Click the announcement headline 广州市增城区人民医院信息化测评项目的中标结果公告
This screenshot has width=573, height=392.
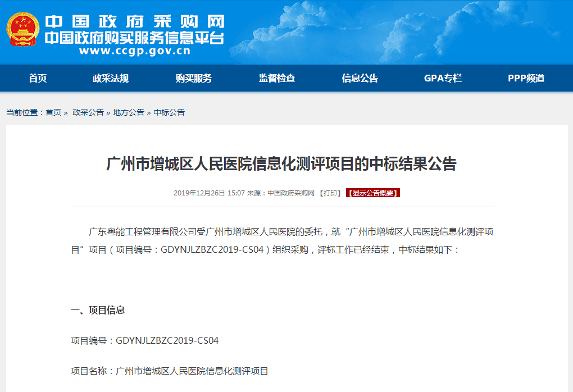coord(281,163)
